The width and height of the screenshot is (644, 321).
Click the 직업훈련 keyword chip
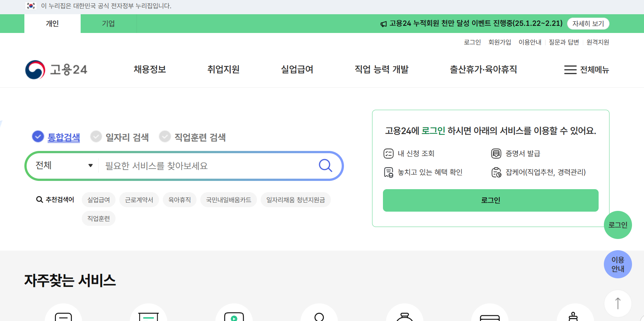99,218
